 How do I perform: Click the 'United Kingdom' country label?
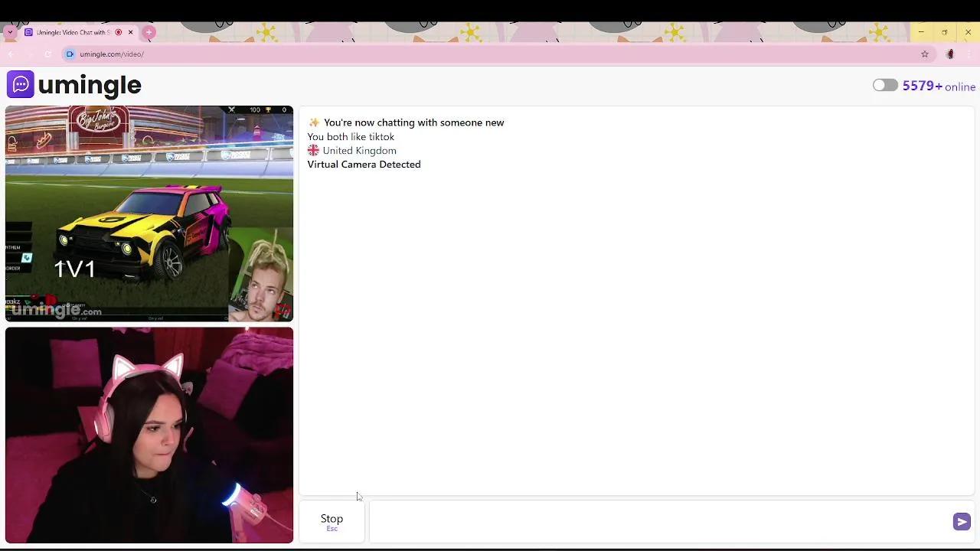point(359,151)
